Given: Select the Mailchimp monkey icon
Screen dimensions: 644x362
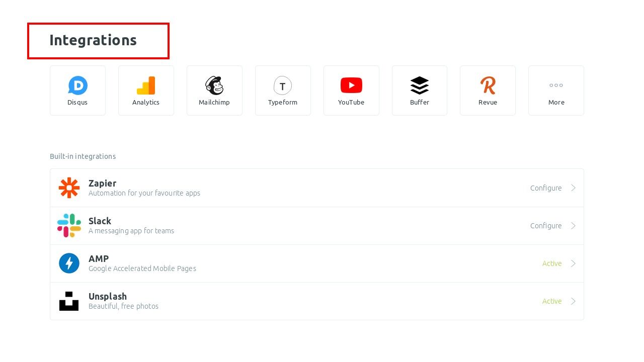Looking at the screenshot, I should 214,85.
